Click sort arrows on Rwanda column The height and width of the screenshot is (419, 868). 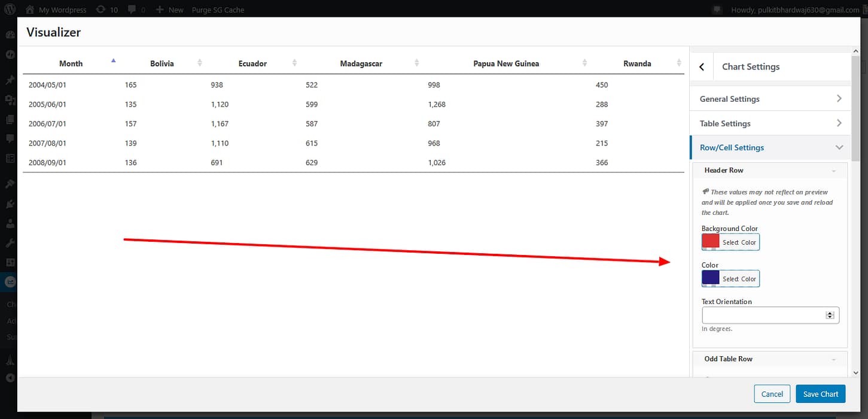[x=679, y=63]
